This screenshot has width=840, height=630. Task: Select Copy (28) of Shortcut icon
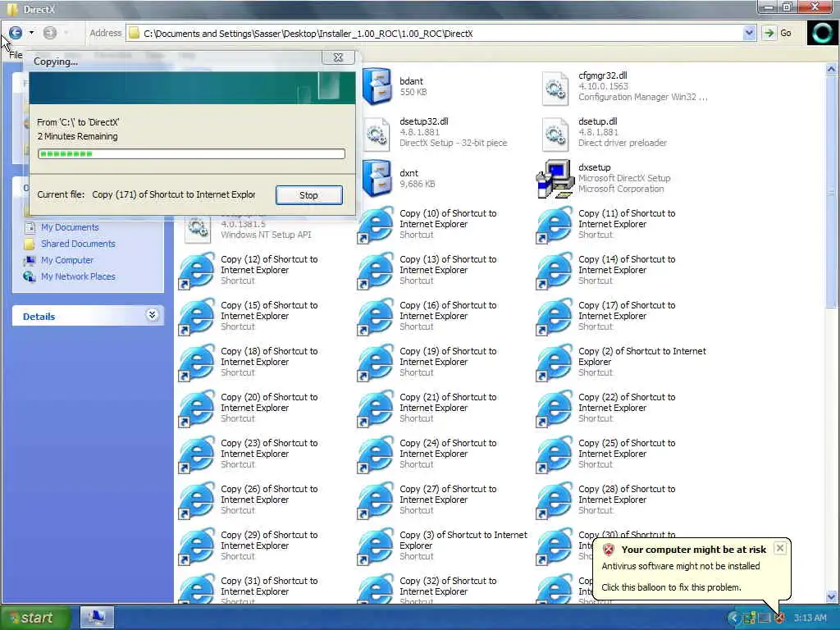555,500
